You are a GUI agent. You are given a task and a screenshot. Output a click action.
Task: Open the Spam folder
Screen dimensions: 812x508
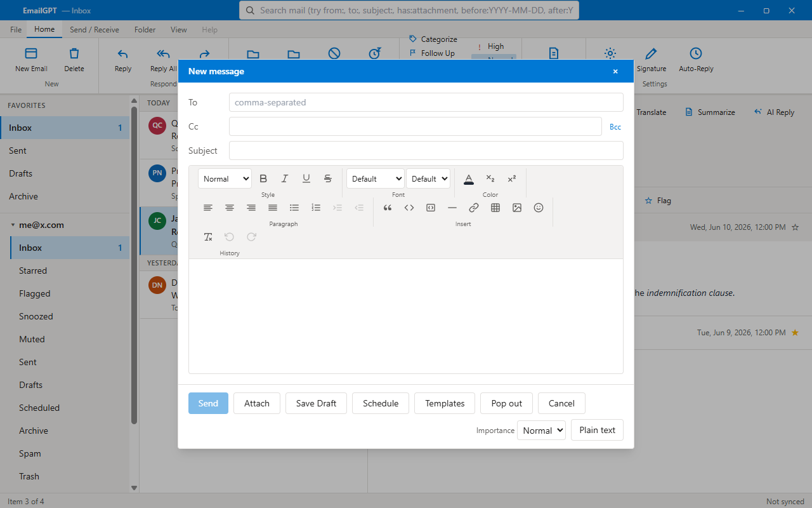(70, 453)
